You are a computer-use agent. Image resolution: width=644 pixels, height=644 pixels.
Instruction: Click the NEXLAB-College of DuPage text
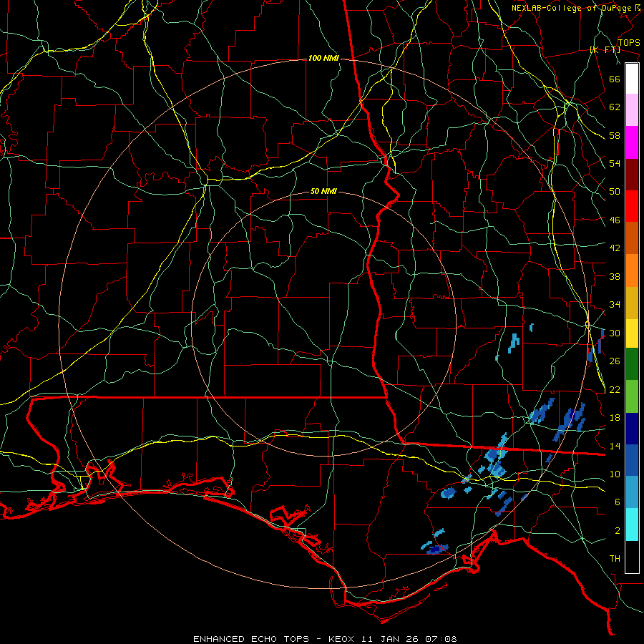tap(572, 8)
